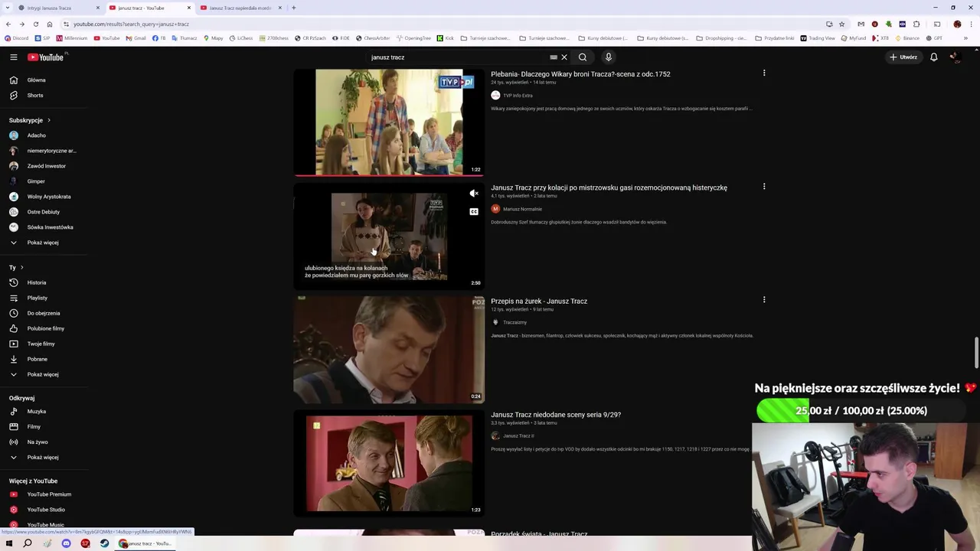Play the niedodane sceny video thumbnail

click(389, 463)
